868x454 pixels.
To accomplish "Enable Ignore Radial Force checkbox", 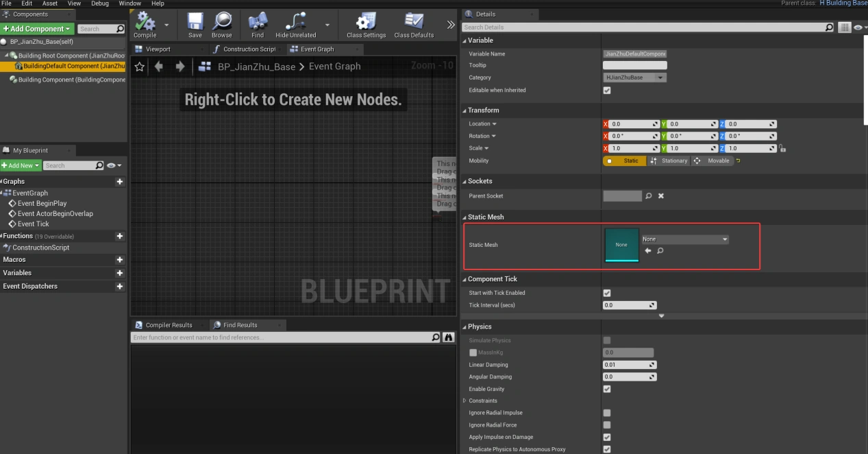I will (607, 425).
